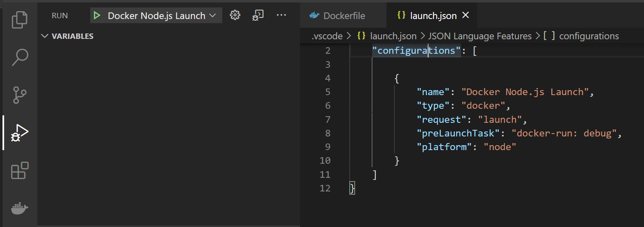The width and height of the screenshot is (644, 227).
Task: Open the Extensions view
Action: tap(19, 170)
